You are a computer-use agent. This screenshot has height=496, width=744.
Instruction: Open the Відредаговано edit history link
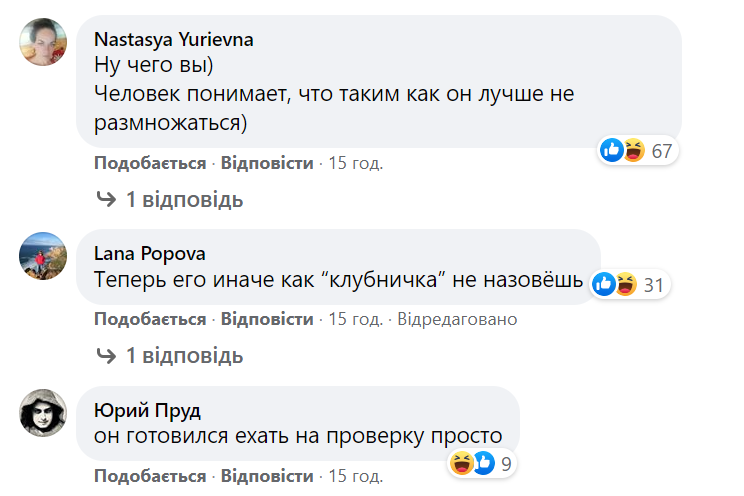point(457,319)
